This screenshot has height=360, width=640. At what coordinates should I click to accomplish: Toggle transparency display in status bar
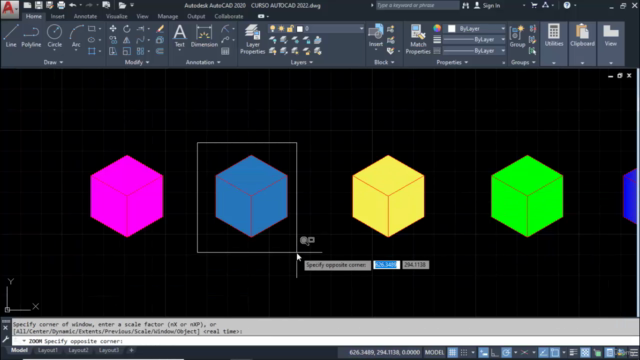[585, 353]
